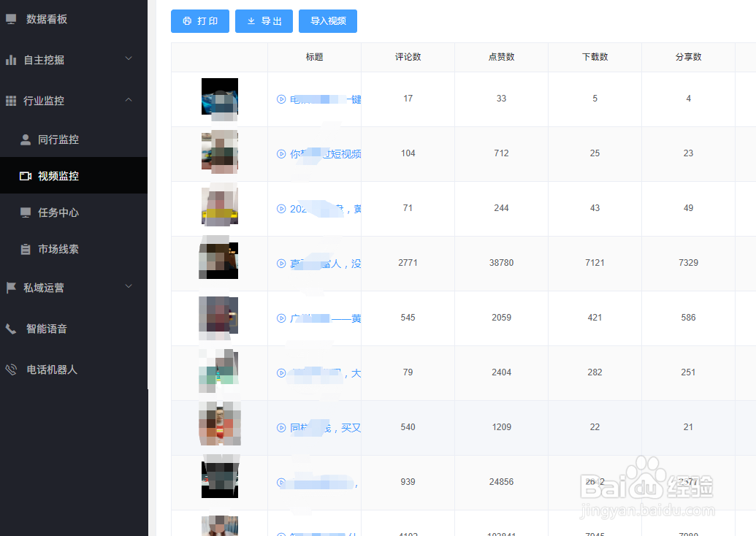Open video title link in 38780 likes row
This screenshot has width=756, height=536.
click(x=325, y=263)
